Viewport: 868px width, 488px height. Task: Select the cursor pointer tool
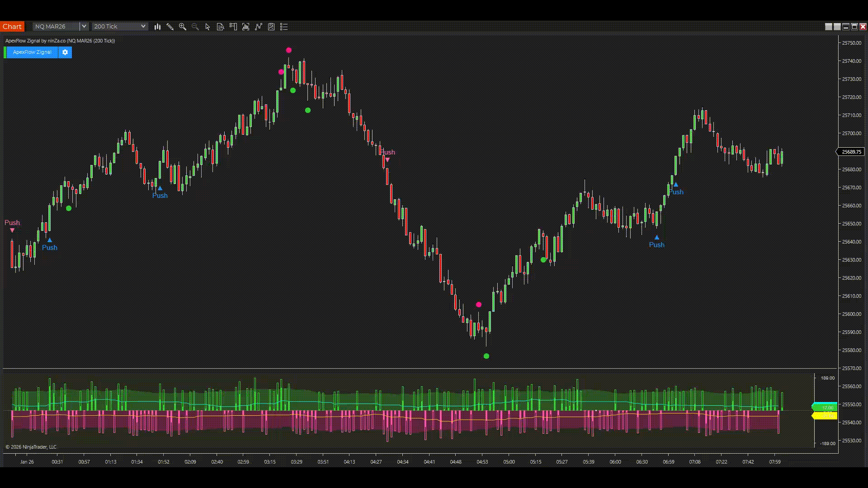click(x=208, y=27)
